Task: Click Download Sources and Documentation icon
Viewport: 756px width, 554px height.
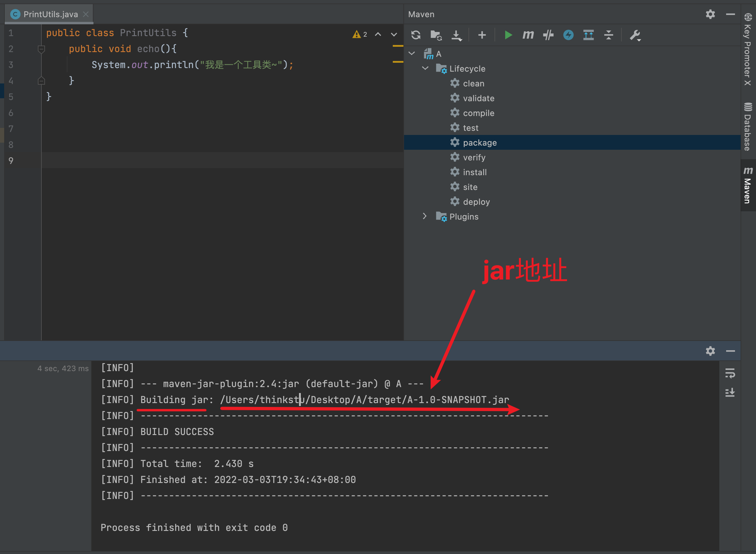Action: pyautogui.click(x=456, y=35)
